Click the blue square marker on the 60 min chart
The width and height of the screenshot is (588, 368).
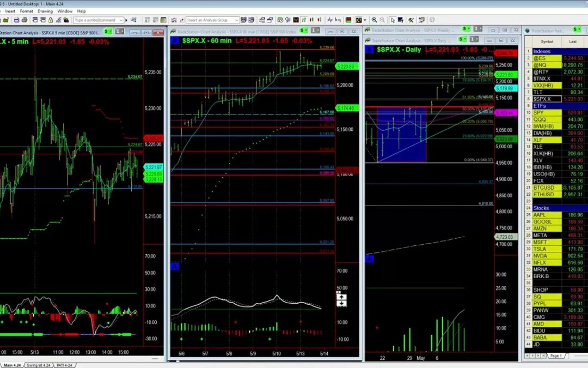click(x=175, y=40)
